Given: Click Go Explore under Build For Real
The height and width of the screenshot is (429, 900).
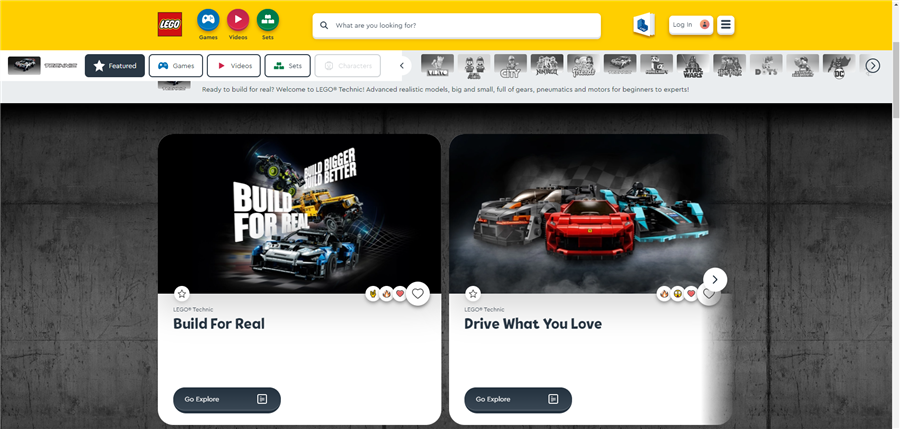Looking at the screenshot, I should [x=226, y=399].
